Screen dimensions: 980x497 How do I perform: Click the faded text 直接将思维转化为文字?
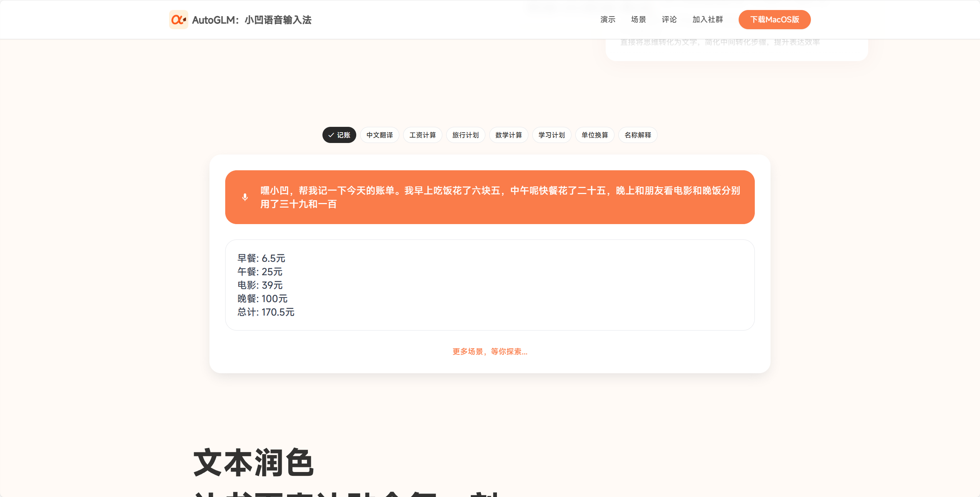pyautogui.click(x=659, y=42)
